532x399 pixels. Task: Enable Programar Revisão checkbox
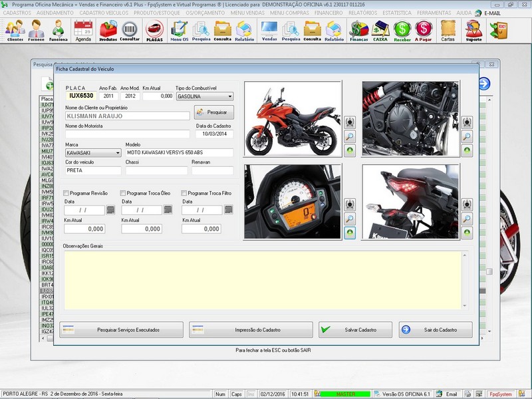(66, 194)
